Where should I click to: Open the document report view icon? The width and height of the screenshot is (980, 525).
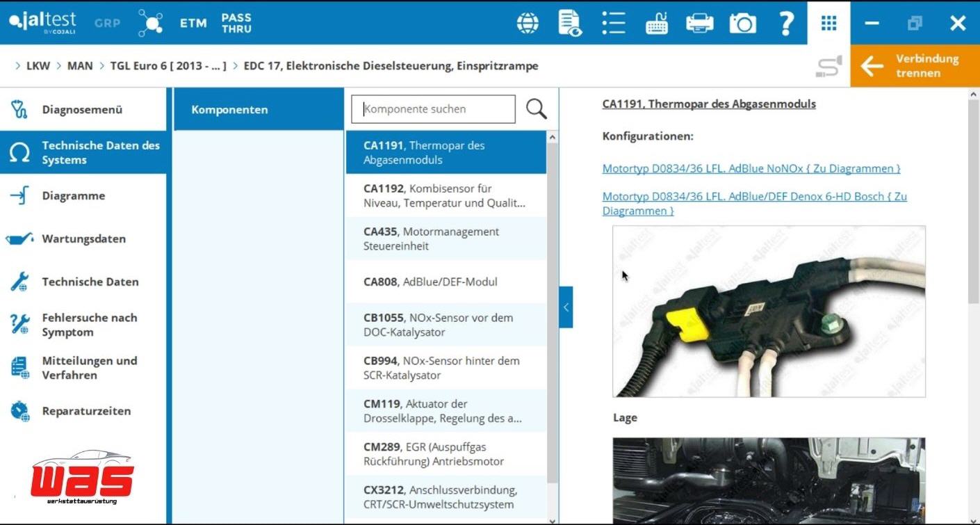point(570,23)
